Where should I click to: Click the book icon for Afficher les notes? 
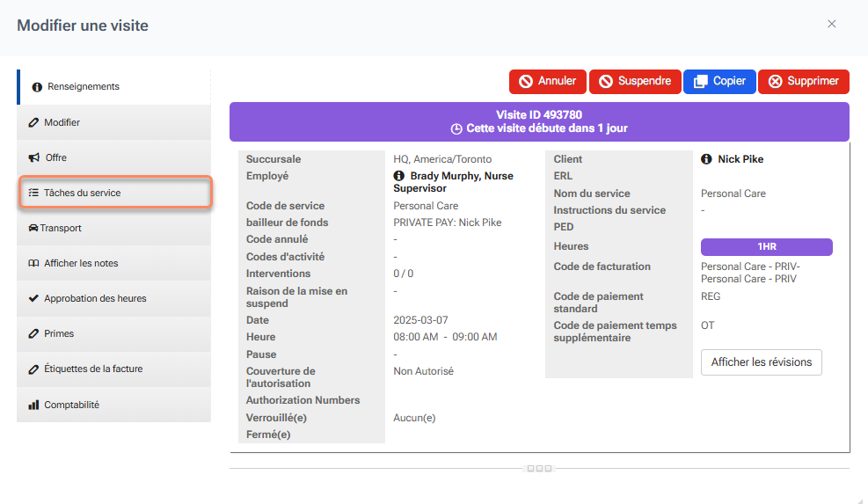(33, 263)
